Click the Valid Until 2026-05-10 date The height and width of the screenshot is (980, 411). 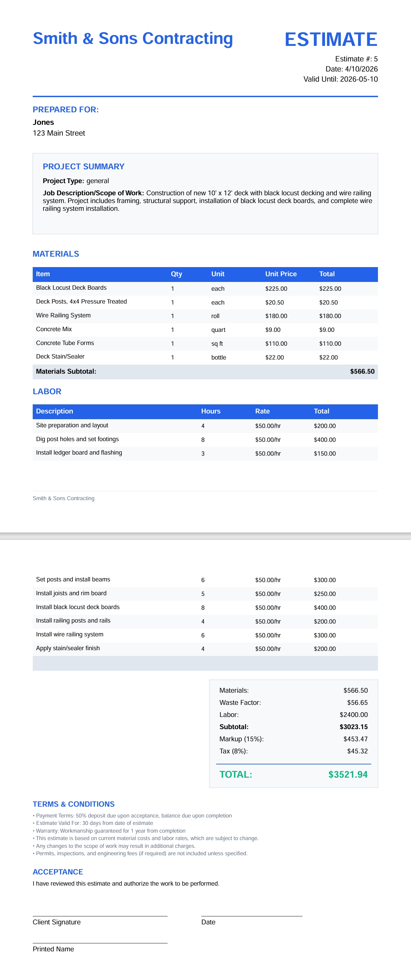click(340, 79)
